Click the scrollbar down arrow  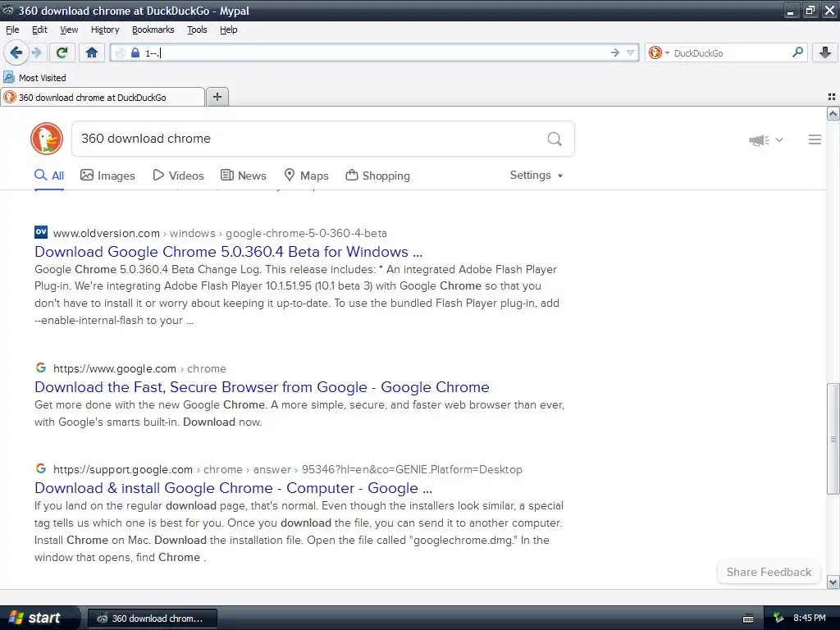pyautogui.click(x=833, y=582)
